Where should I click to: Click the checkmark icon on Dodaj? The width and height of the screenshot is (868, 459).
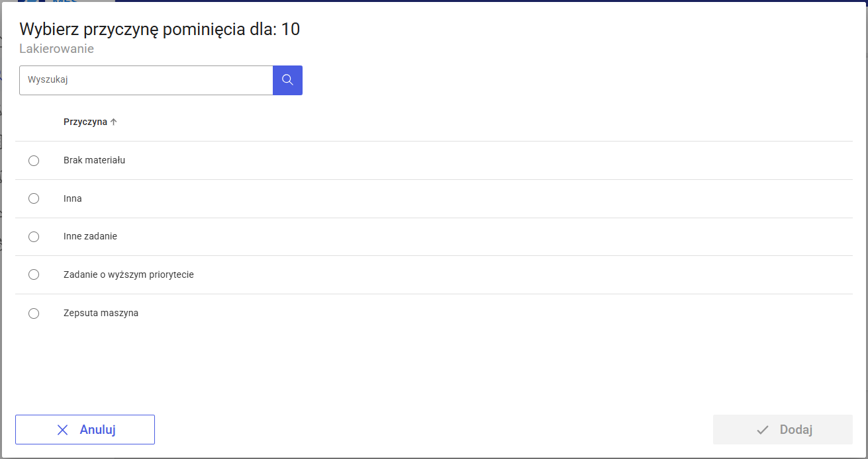(763, 430)
